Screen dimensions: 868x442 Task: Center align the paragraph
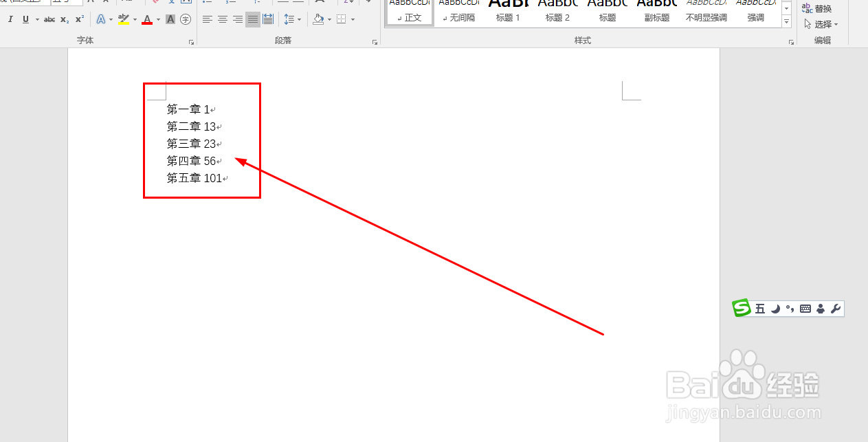point(223,19)
